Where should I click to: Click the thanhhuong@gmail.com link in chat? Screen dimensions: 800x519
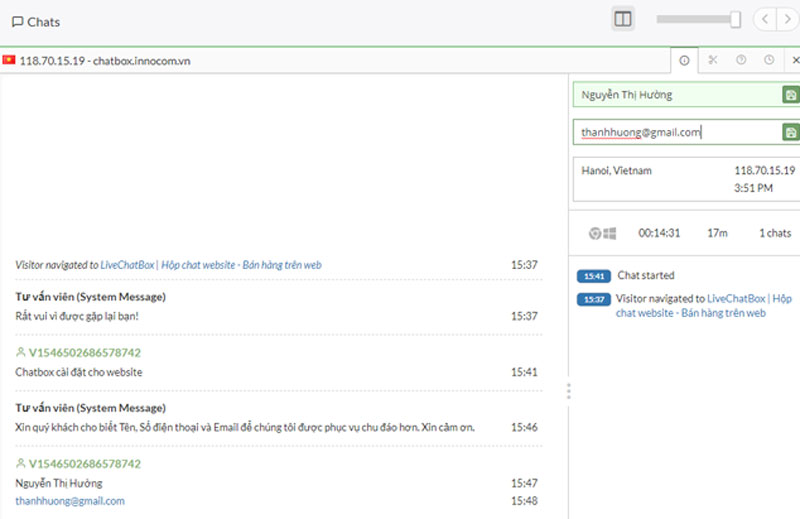[70, 501]
